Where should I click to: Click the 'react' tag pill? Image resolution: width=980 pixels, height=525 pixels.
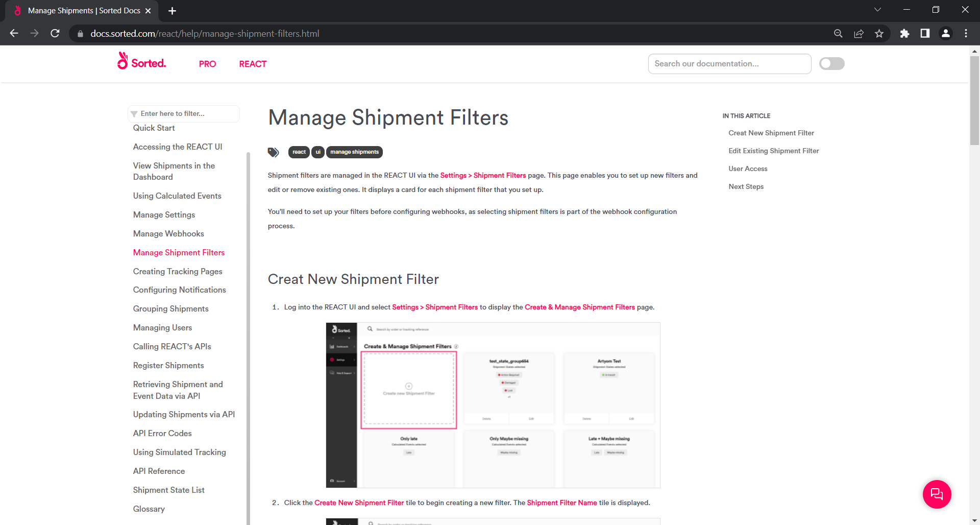pos(299,152)
